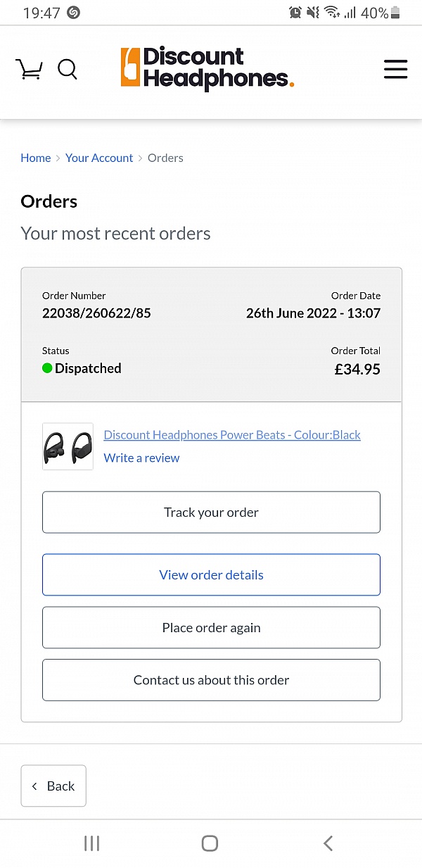Click Place order again button
This screenshot has height=868, width=422.
(x=211, y=627)
